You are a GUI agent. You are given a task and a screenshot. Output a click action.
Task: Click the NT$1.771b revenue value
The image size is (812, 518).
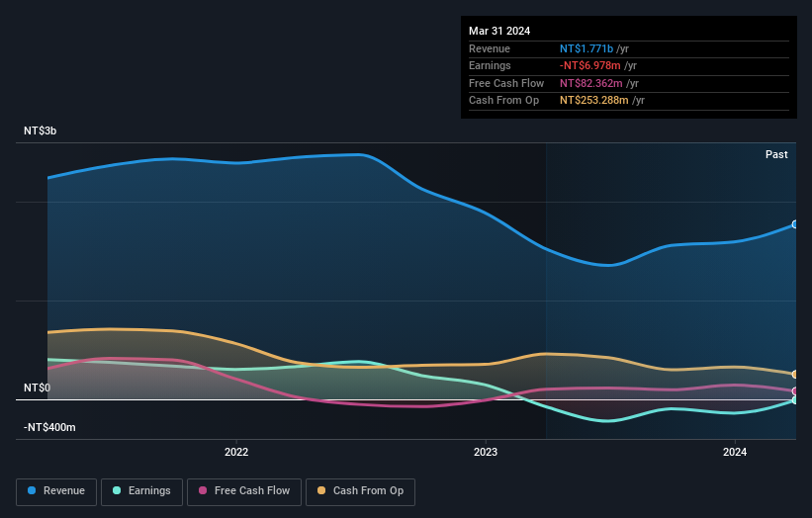586,48
